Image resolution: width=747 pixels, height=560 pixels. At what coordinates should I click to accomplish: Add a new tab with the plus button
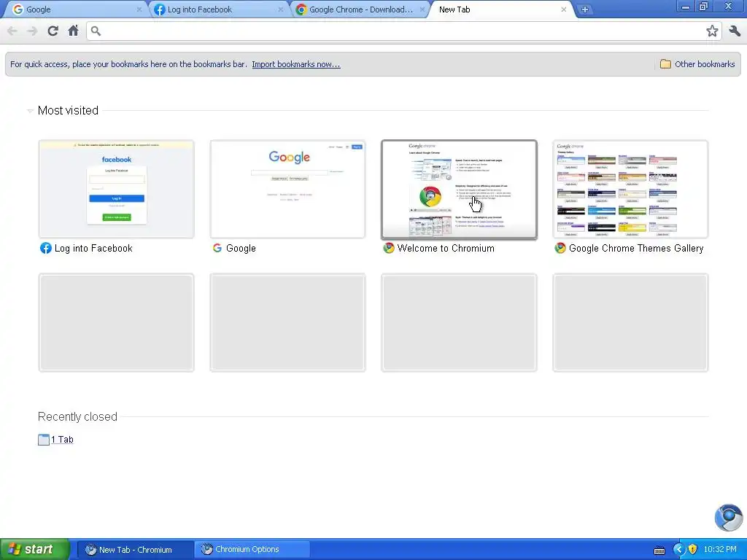[x=584, y=9]
